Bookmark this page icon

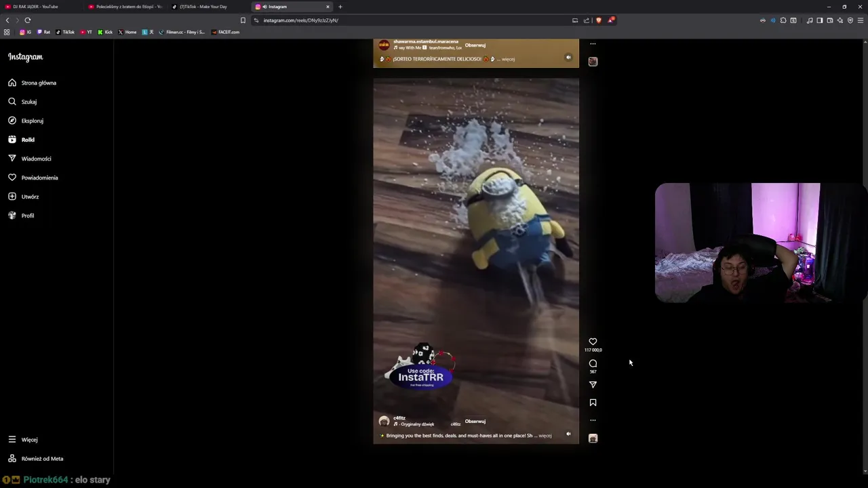point(243,20)
